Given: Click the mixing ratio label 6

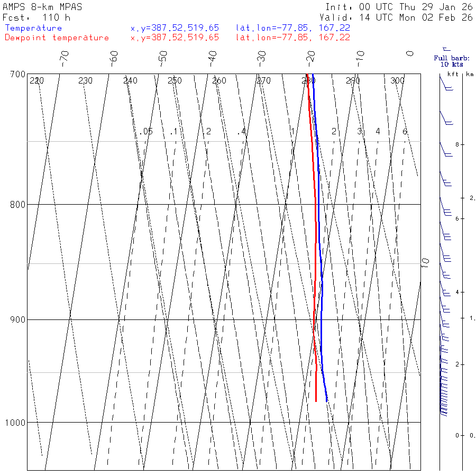Looking at the screenshot, I should point(405,131).
